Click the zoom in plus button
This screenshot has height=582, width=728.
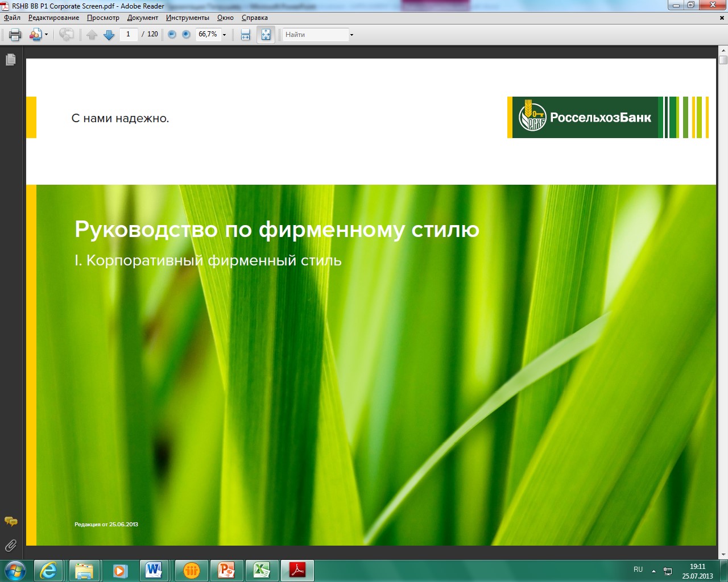coord(186,35)
